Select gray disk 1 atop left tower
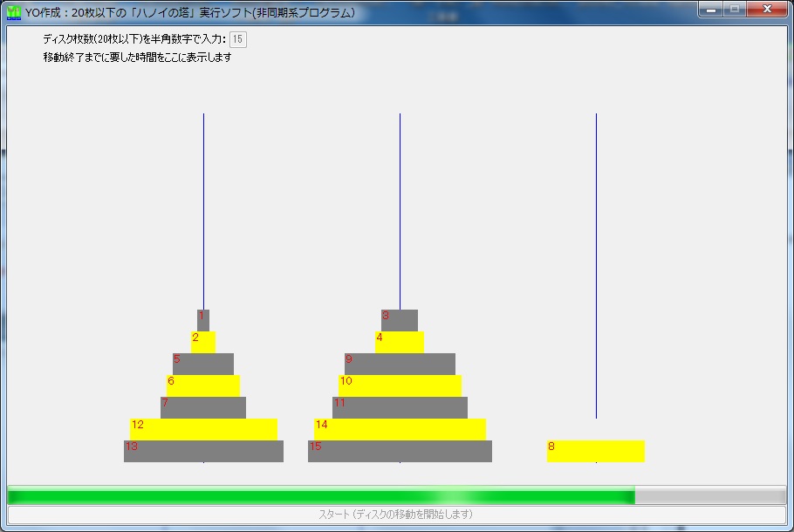 [203, 320]
